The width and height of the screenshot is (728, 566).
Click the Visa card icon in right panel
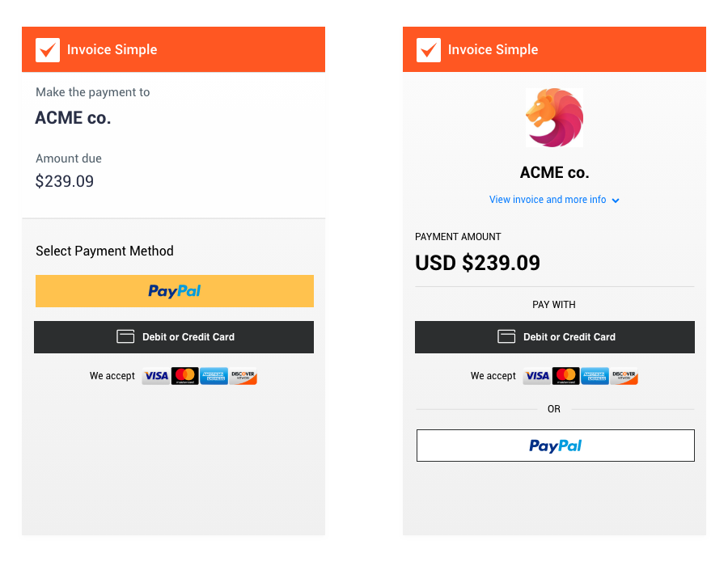tap(537, 376)
